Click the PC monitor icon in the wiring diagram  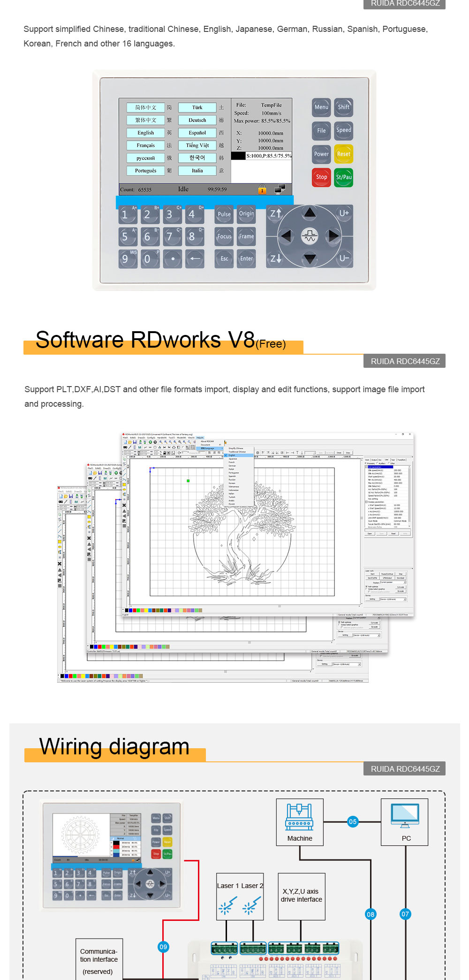tap(405, 816)
